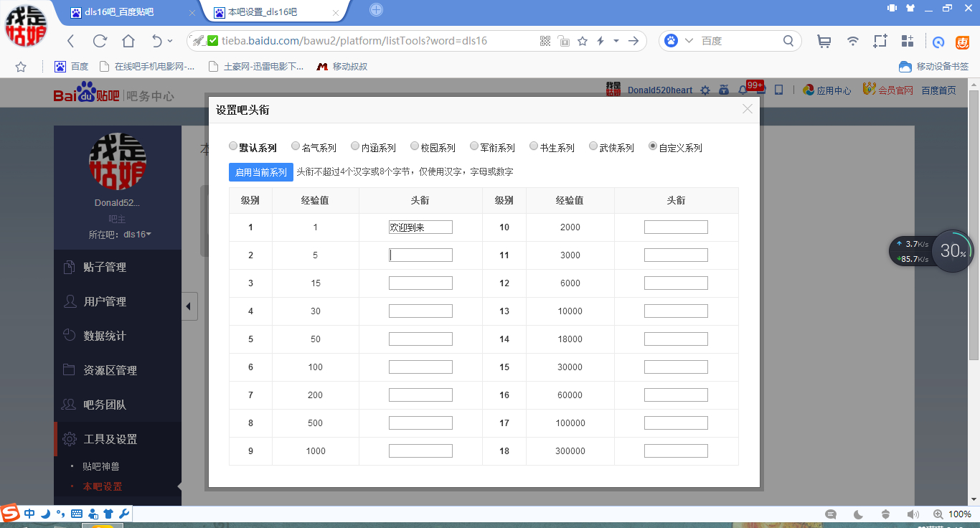This screenshot has height=528, width=980.
Task: Click the Sogou input method S icon
Action: coord(10,514)
